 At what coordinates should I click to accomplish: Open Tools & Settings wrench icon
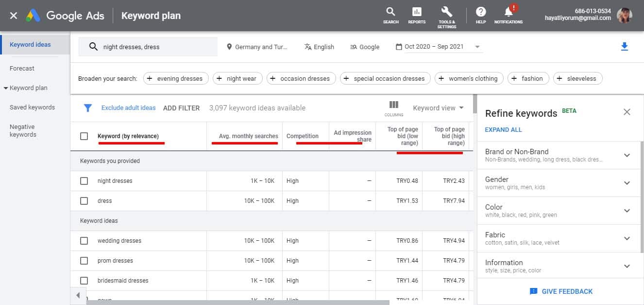(446, 13)
